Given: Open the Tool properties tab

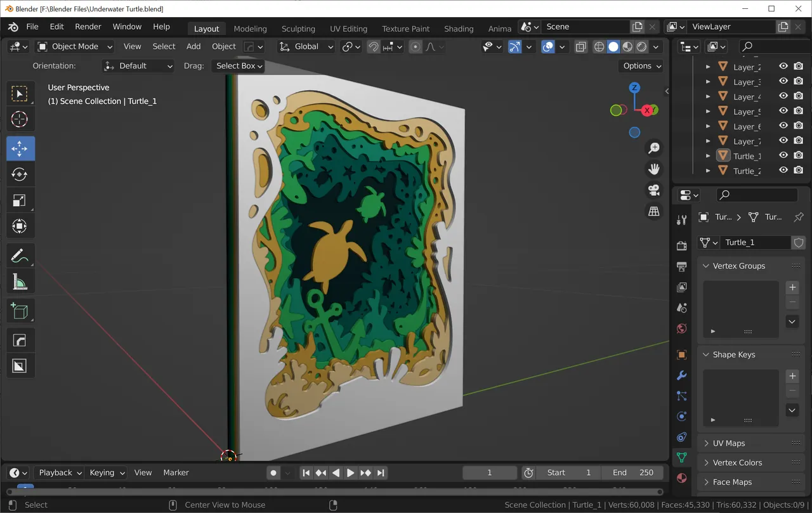Looking at the screenshot, I should 682,220.
